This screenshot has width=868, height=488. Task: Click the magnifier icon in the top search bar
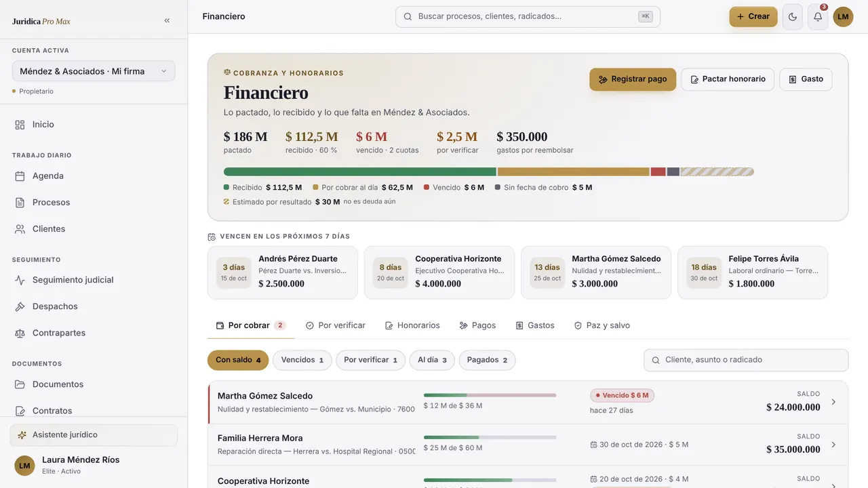tap(408, 17)
